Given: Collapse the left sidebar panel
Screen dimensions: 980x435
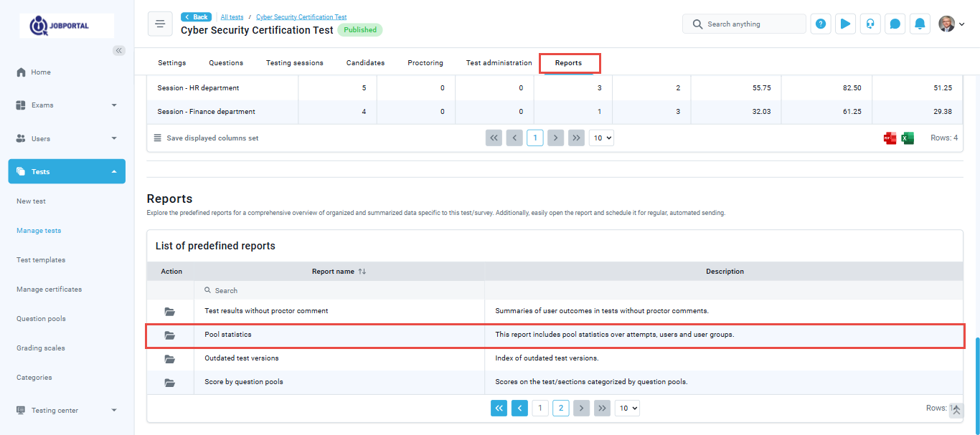Looking at the screenshot, I should [119, 50].
